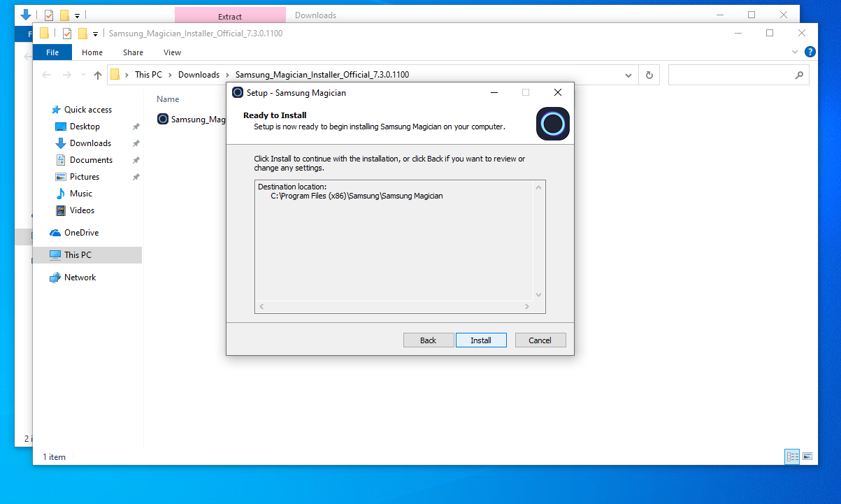Image resolution: width=841 pixels, height=504 pixels.
Task: Go up one folder level
Action: tap(98, 75)
